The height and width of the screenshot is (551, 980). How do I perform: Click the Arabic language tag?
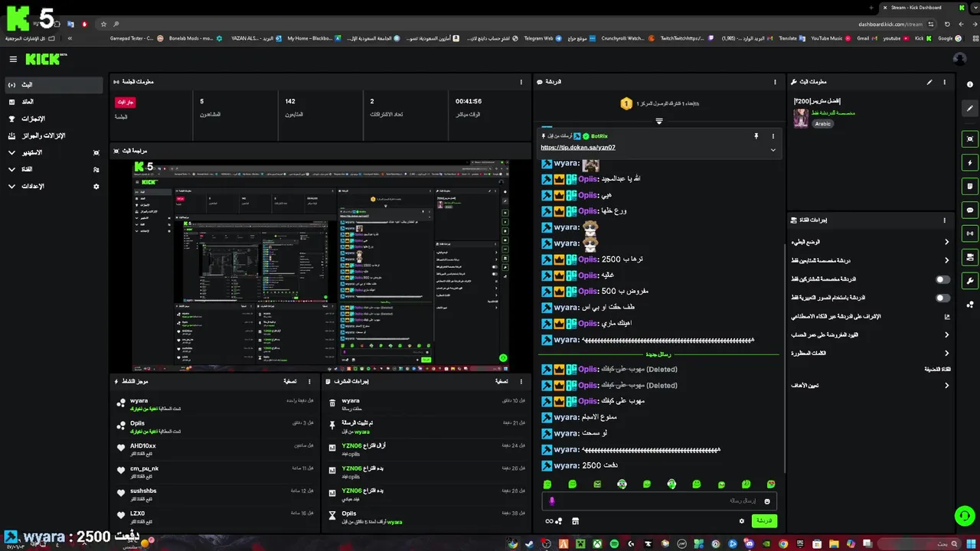point(822,124)
